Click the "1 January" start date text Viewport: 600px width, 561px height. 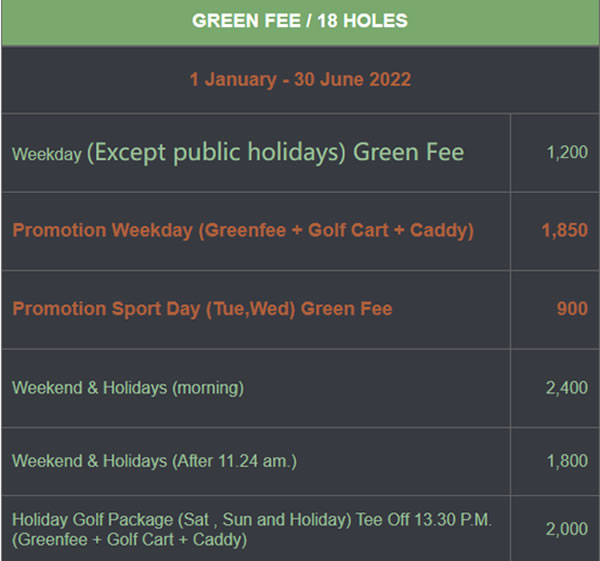pos(238,80)
